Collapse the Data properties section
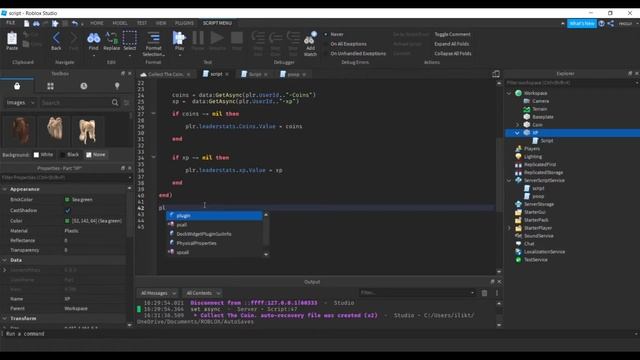Image resolution: width=640 pixels, height=360 pixels. click(x=4, y=260)
